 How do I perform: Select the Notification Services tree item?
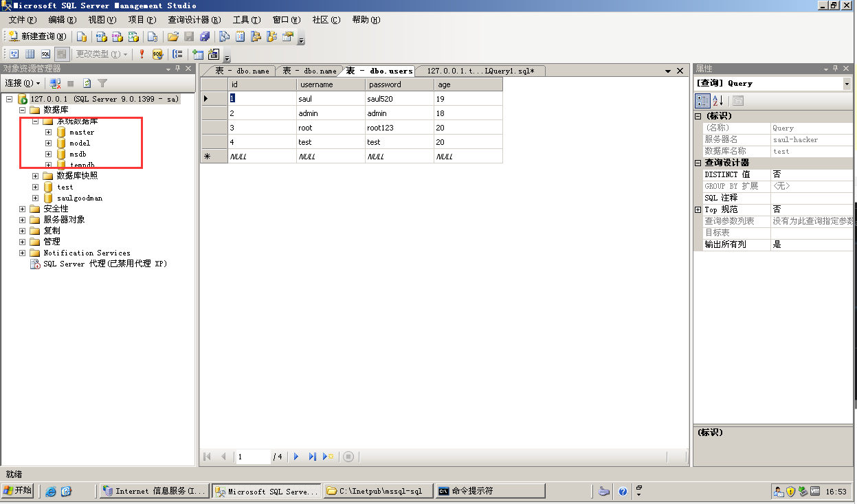87,253
